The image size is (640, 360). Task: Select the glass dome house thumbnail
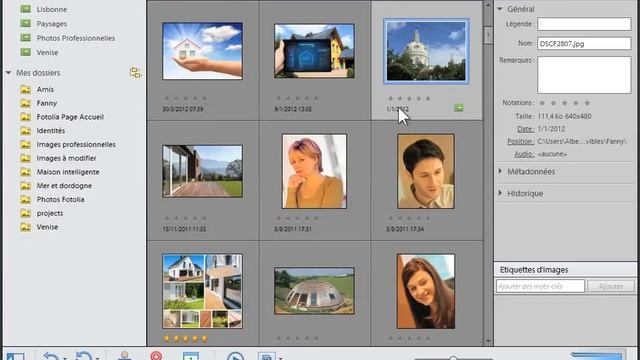tap(314, 291)
